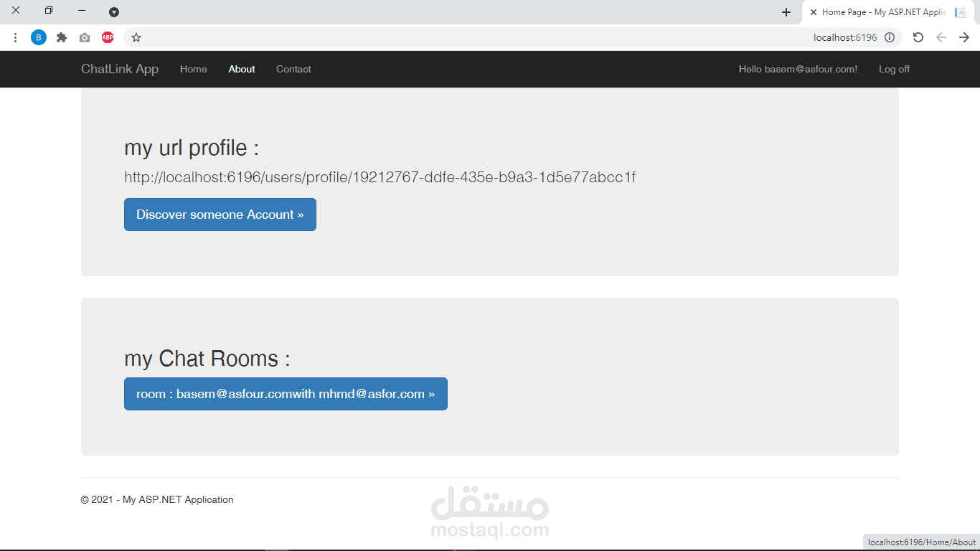Open the Adblock Plus extension icon
The image size is (980, 551).
(x=108, y=37)
